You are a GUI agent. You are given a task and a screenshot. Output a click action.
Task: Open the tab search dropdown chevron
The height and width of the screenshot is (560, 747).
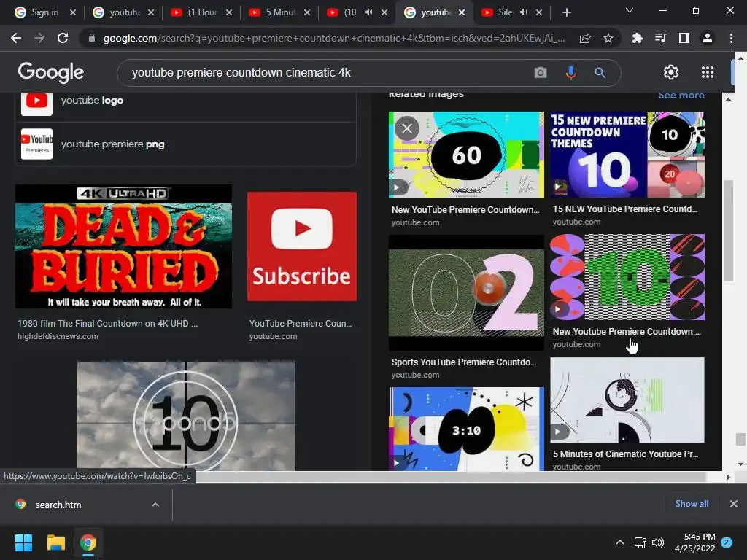[630, 10]
